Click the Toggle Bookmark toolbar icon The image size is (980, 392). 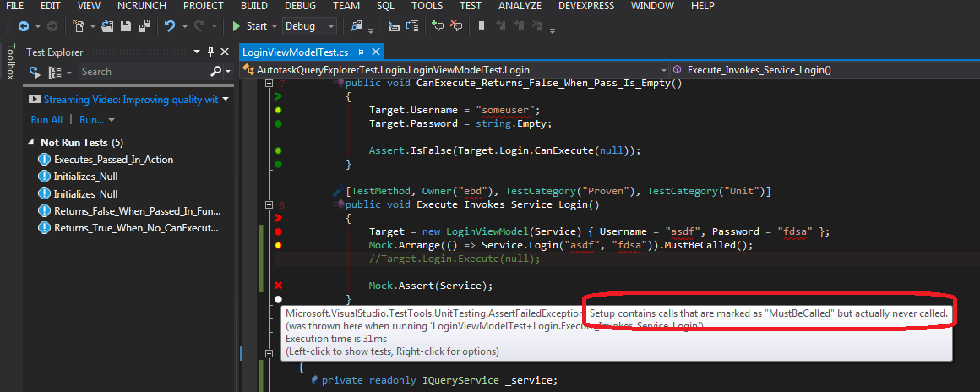(x=482, y=26)
